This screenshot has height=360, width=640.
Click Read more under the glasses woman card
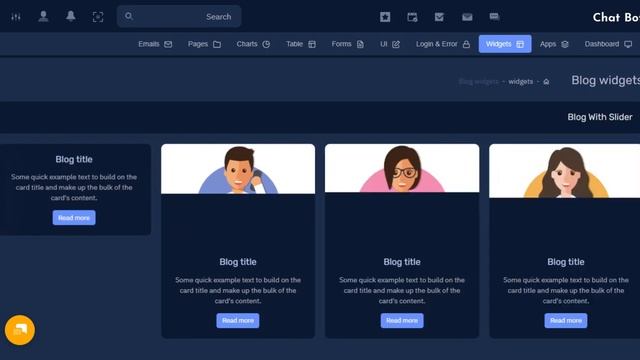click(x=402, y=320)
